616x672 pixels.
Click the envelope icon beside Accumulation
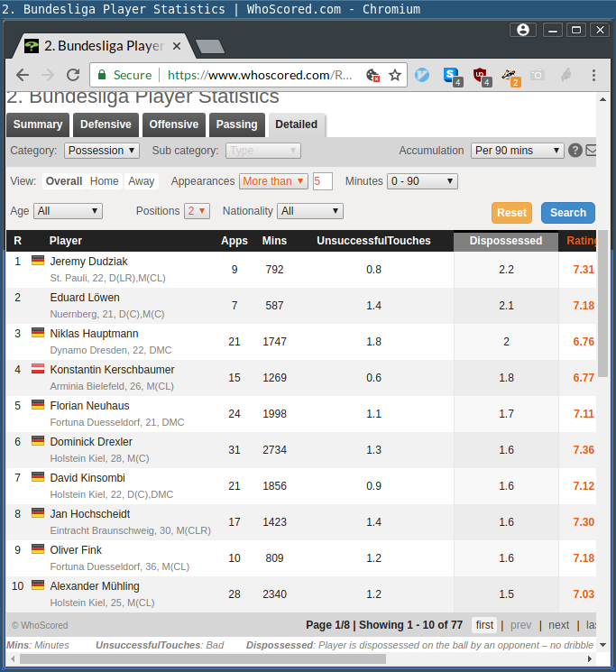point(591,151)
